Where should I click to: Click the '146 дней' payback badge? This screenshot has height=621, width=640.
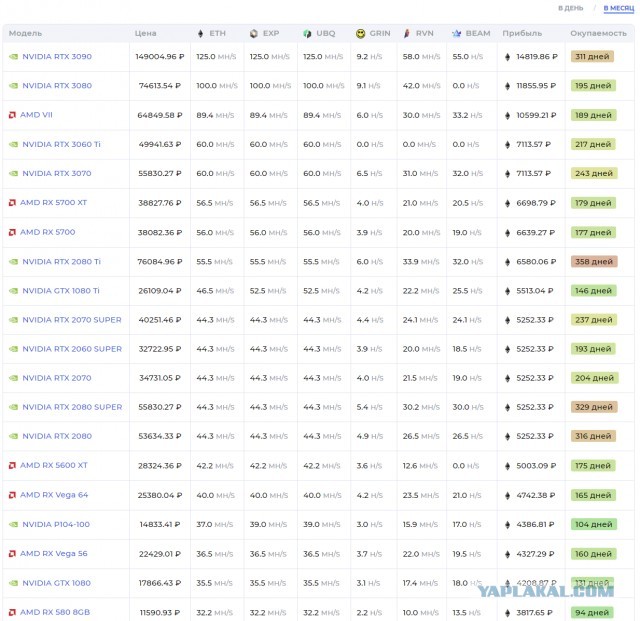(593, 291)
